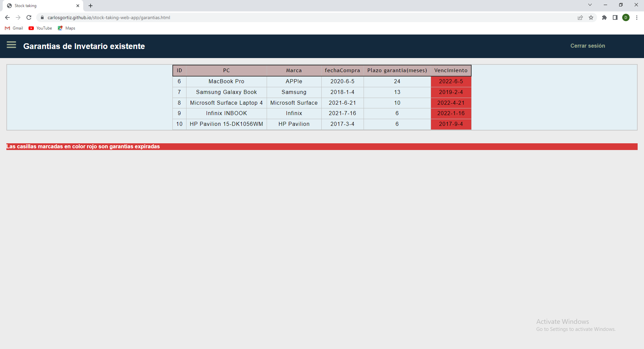Image resolution: width=644 pixels, height=349 pixels.
Task: Reload the garantias page
Action: pos(29,17)
